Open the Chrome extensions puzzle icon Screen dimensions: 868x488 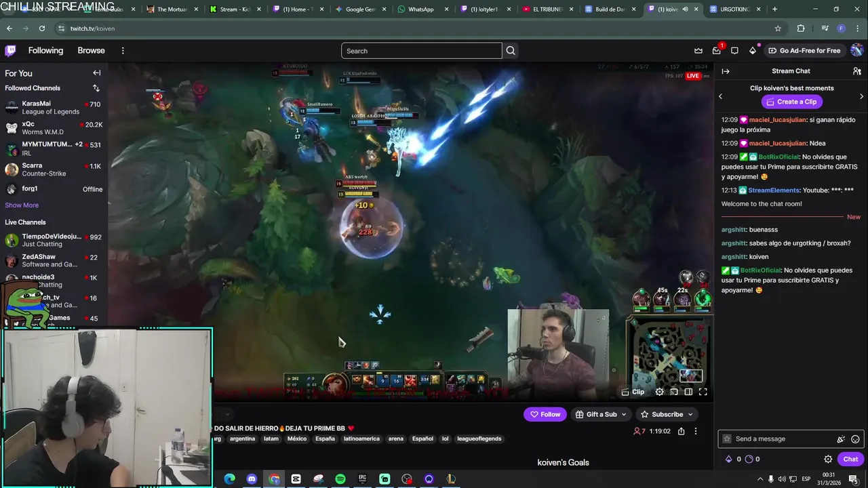coord(801,28)
